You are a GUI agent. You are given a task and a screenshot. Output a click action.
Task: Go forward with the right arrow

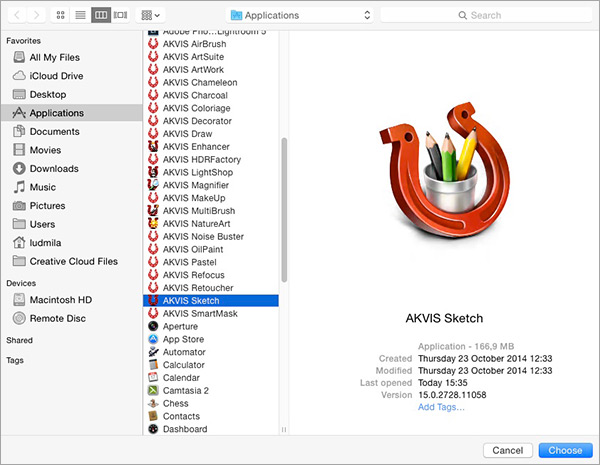pyautogui.click(x=36, y=15)
